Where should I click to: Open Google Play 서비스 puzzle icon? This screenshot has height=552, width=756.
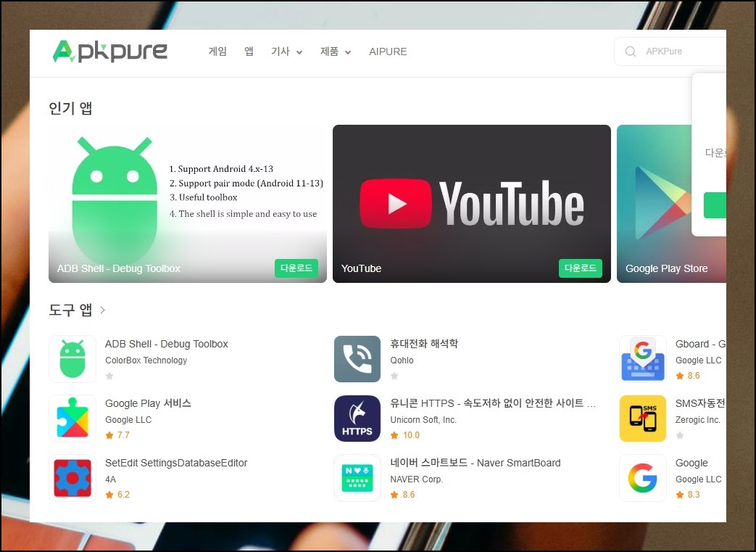pos(72,419)
